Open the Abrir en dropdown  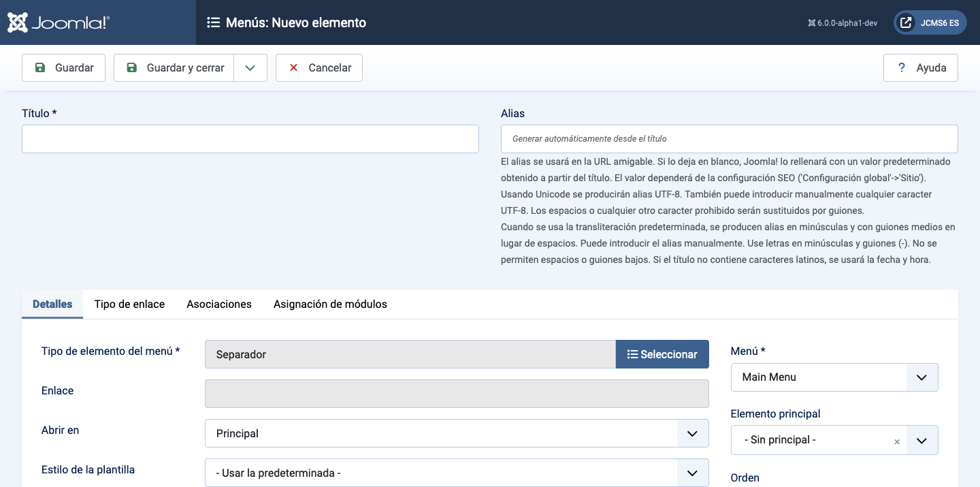(457, 433)
